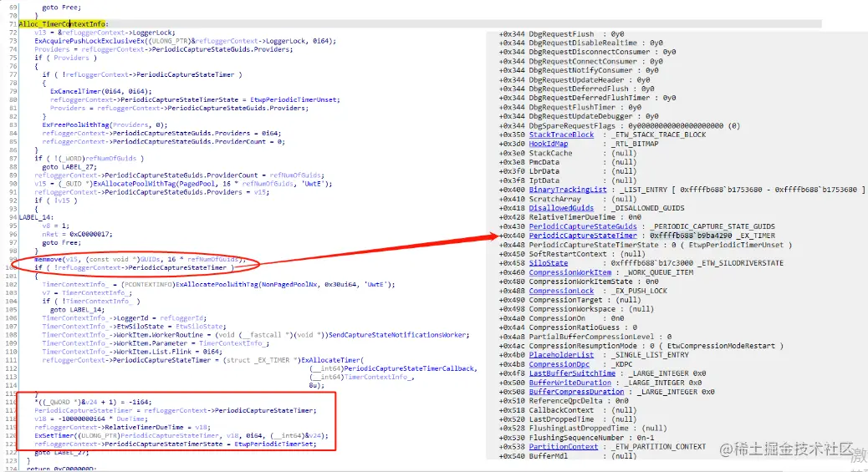
Task: Select the ReferenceQpcDelta field row
Action: click(564, 401)
